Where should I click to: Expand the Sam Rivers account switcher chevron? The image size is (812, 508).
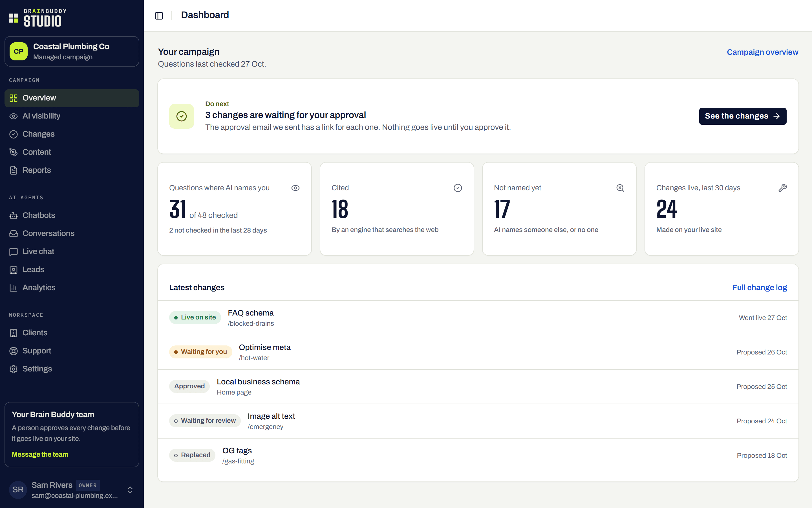click(x=130, y=490)
